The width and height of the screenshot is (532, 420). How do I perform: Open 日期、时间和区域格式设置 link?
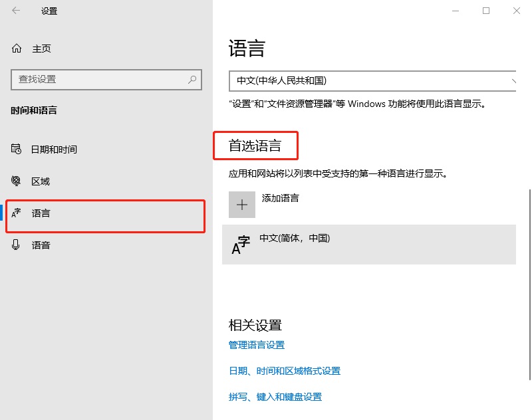(x=285, y=371)
